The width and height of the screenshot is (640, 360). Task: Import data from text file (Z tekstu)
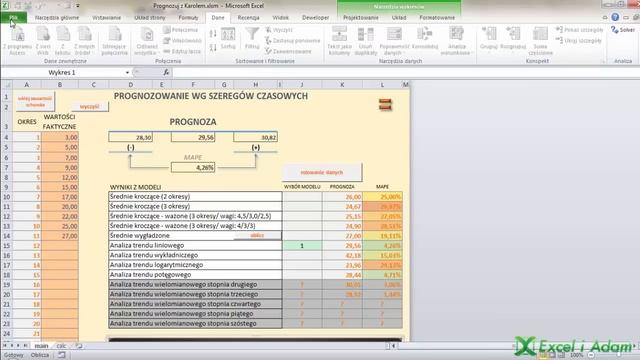(x=62, y=41)
